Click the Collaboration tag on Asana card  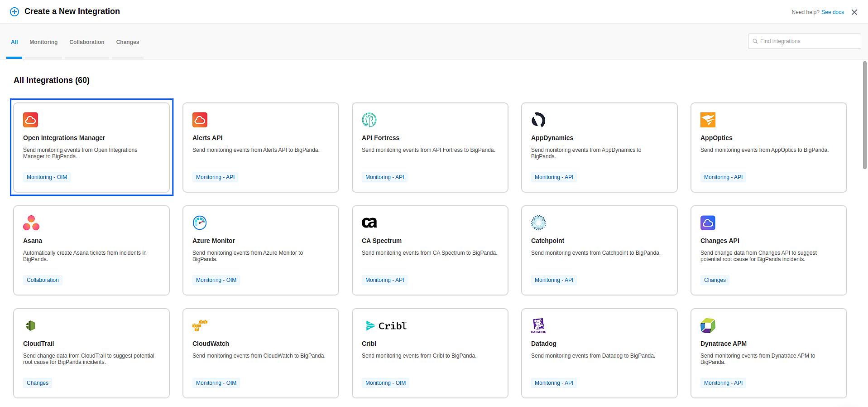coord(43,280)
